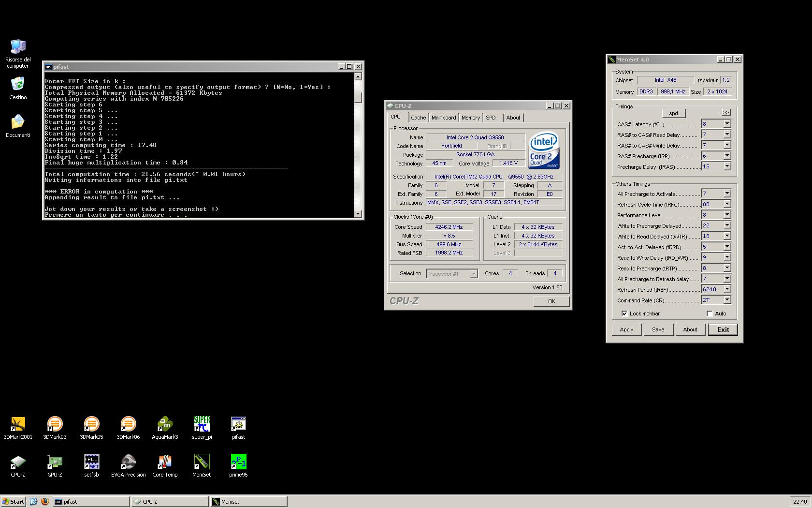
Task: Click Exit in MemSet
Action: pyautogui.click(x=723, y=329)
